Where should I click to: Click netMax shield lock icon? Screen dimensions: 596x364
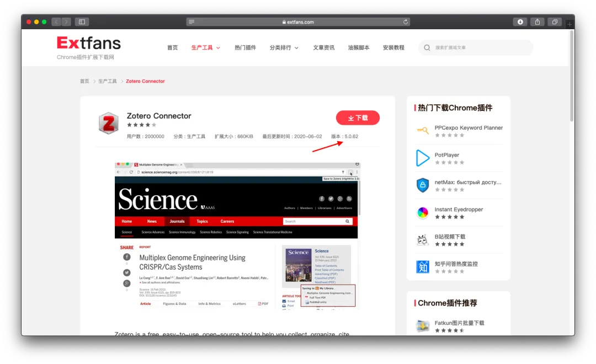click(422, 185)
